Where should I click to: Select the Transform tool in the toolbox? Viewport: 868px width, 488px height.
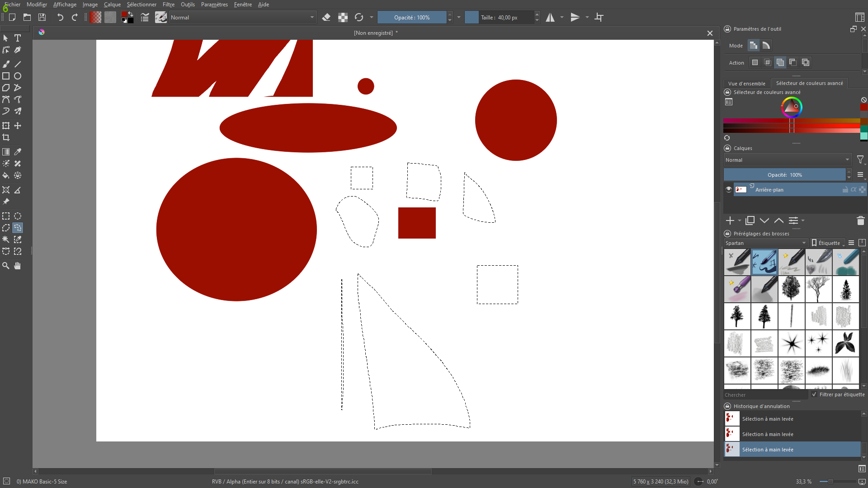click(6, 126)
